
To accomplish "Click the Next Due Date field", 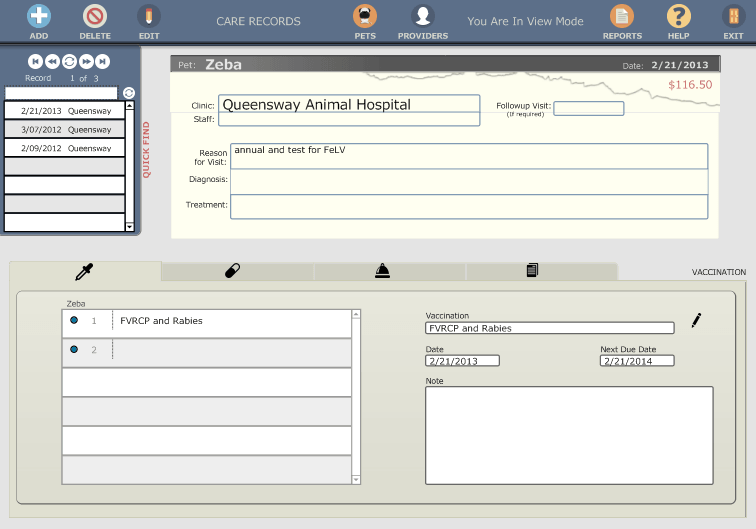I will 637,361.
